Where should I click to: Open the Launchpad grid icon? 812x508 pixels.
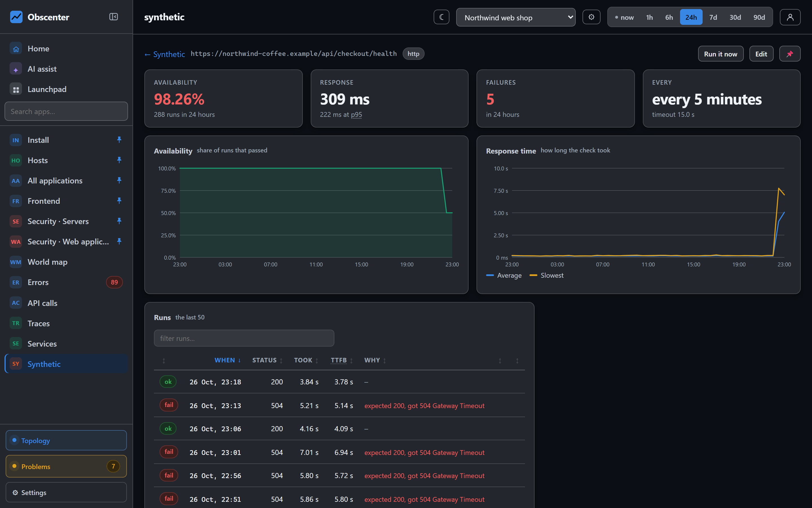[16, 89]
